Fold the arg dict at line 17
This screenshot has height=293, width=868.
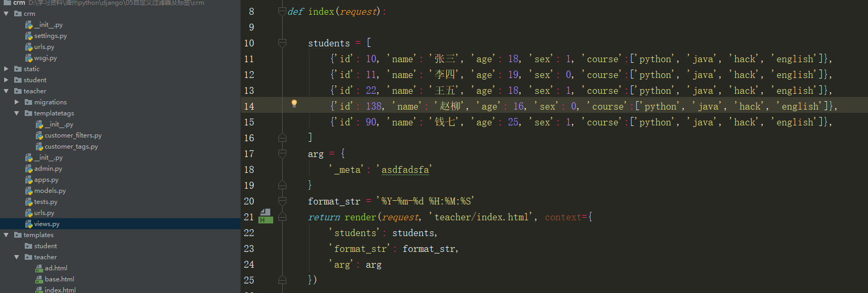(282, 153)
